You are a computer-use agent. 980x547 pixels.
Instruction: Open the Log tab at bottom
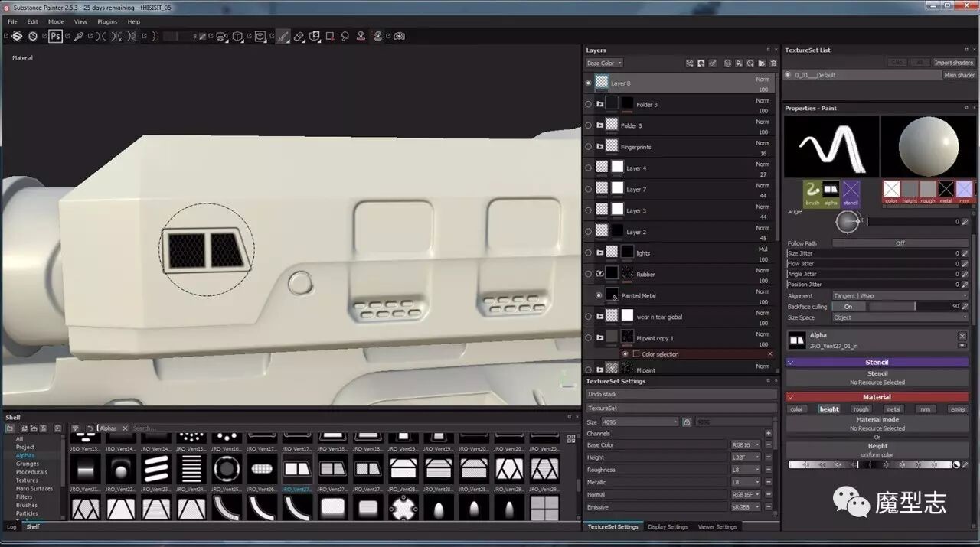(x=11, y=527)
